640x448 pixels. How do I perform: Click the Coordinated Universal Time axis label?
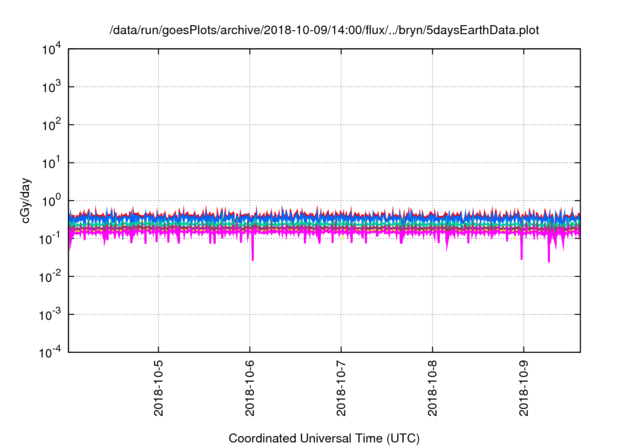pos(324,438)
